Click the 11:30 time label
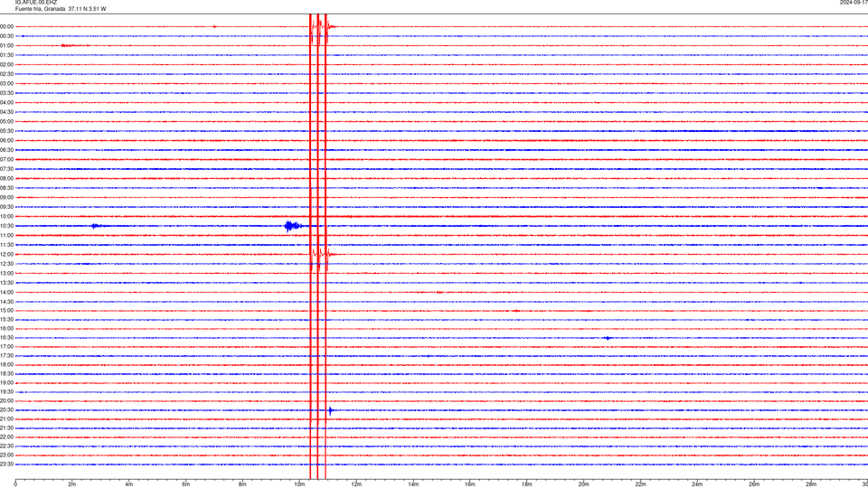 pos(7,245)
